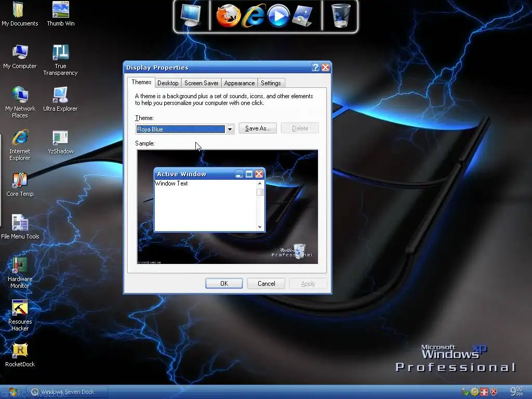The width and height of the screenshot is (532, 399).
Task: Click the Cancel button
Action: click(x=267, y=283)
